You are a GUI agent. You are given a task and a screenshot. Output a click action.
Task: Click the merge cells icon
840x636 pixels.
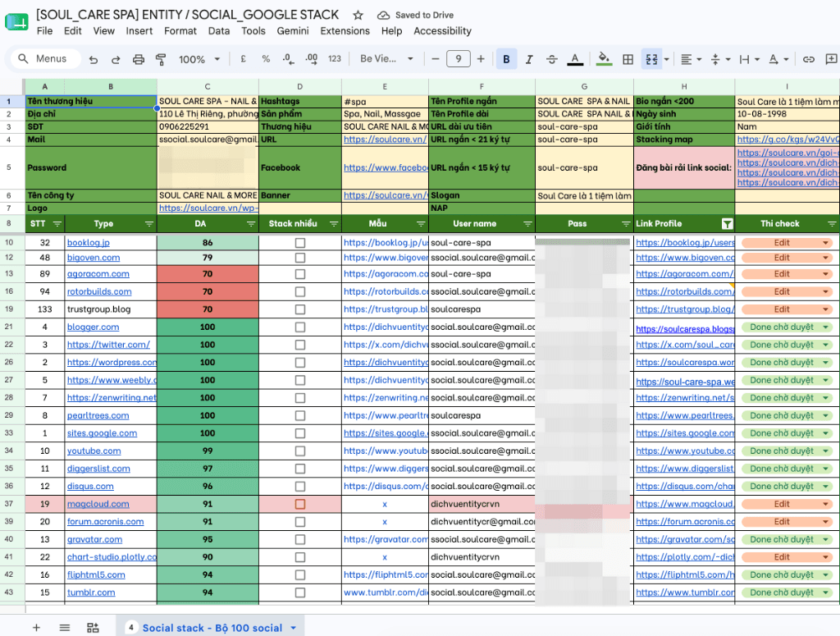[651, 59]
